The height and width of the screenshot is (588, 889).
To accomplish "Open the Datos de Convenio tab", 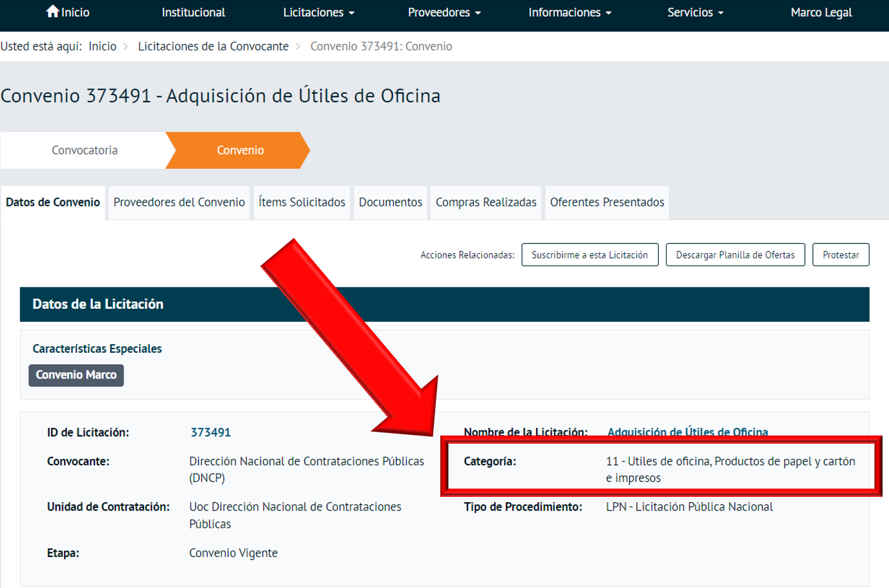I will click(53, 202).
